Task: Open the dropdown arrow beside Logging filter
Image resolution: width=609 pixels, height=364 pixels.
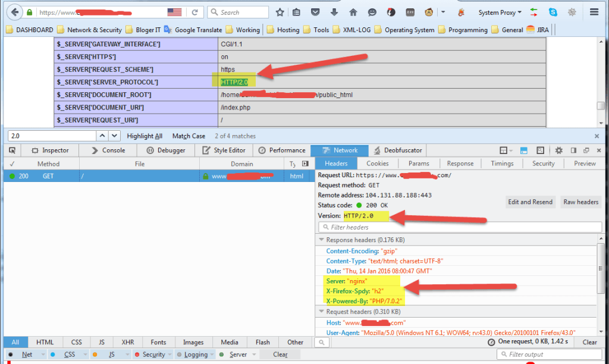Action: 212,354
